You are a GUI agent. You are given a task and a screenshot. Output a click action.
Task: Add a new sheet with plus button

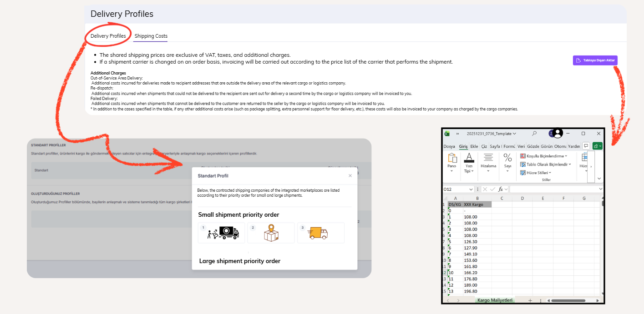(530, 300)
